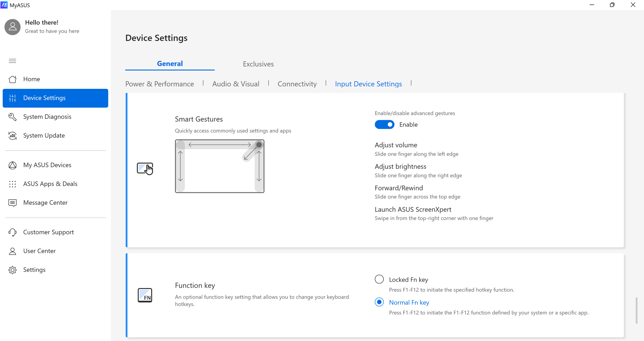
Task: Click the Audio & Visual section link
Action: pyautogui.click(x=235, y=83)
